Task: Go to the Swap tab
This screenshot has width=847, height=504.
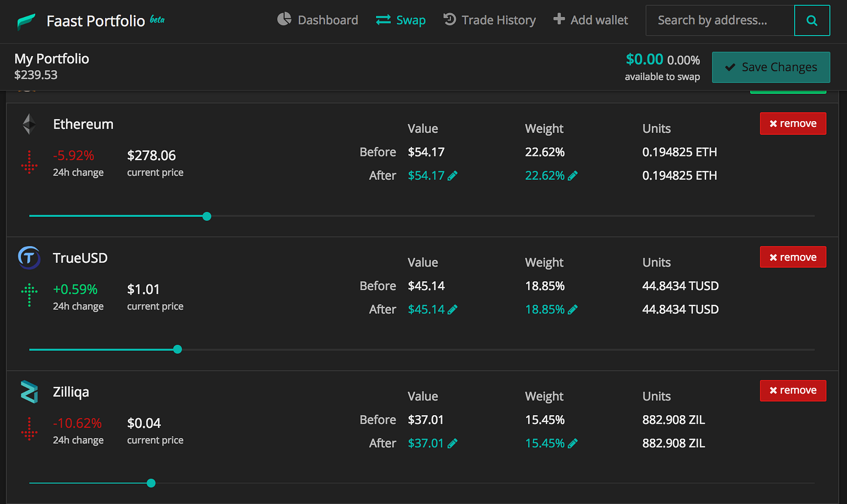Action: coord(401,20)
